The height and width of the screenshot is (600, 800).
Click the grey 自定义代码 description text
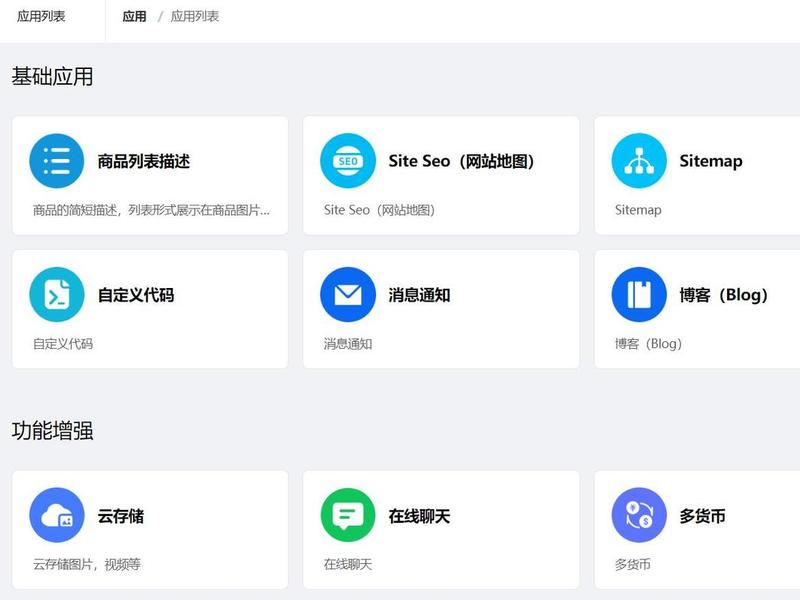pos(63,344)
